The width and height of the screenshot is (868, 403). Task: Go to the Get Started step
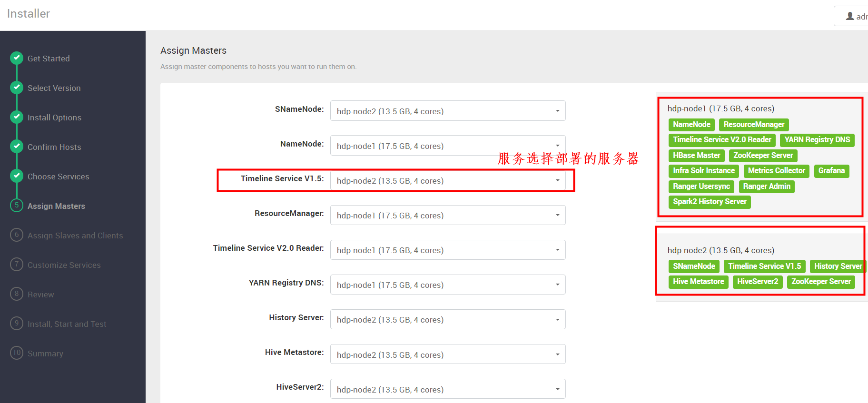49,59
